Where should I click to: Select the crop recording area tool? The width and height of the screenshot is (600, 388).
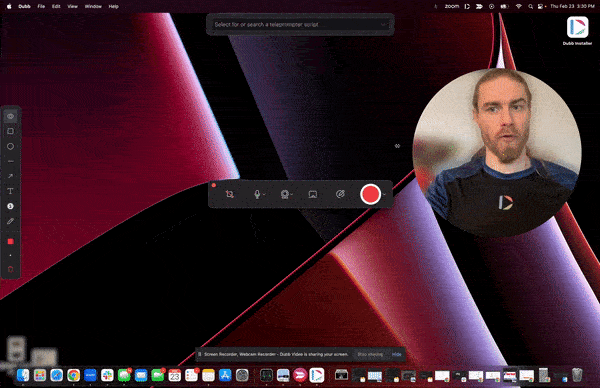point(230,194)
